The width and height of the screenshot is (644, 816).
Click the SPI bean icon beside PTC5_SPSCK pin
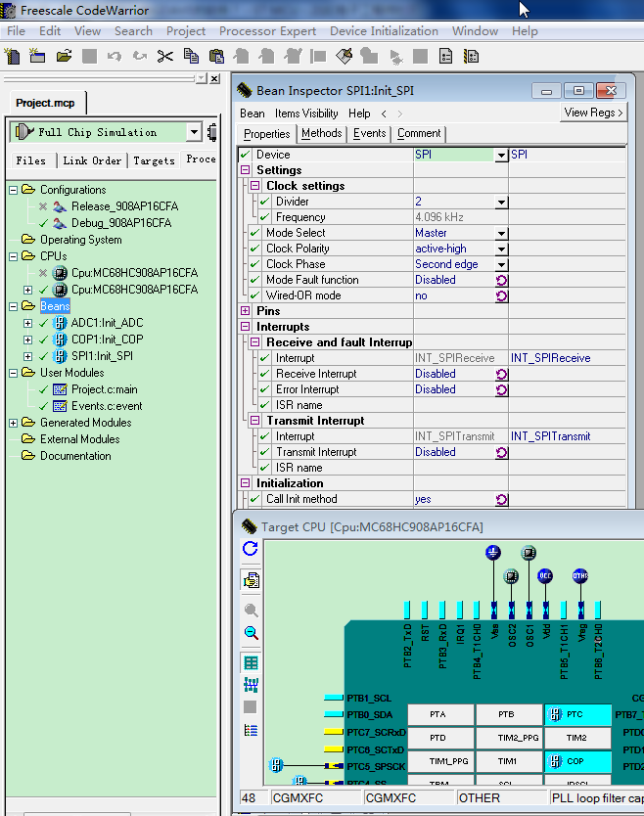[x=276, y=765]
